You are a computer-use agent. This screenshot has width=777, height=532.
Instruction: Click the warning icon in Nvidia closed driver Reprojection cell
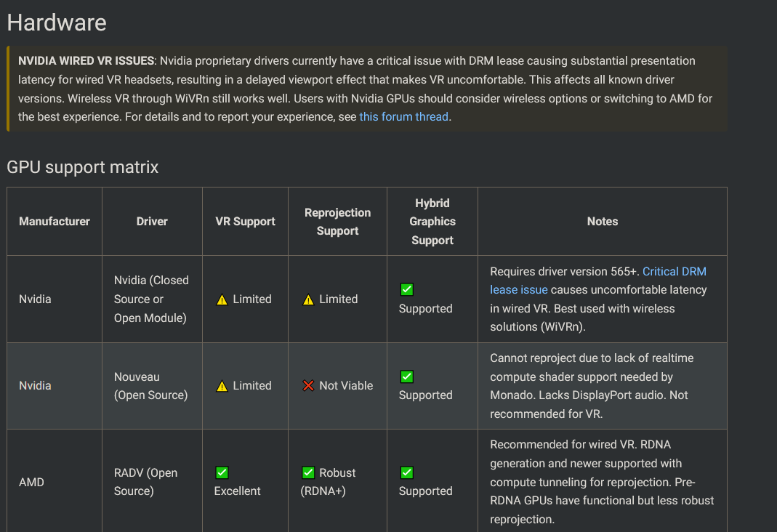(308, 299)
